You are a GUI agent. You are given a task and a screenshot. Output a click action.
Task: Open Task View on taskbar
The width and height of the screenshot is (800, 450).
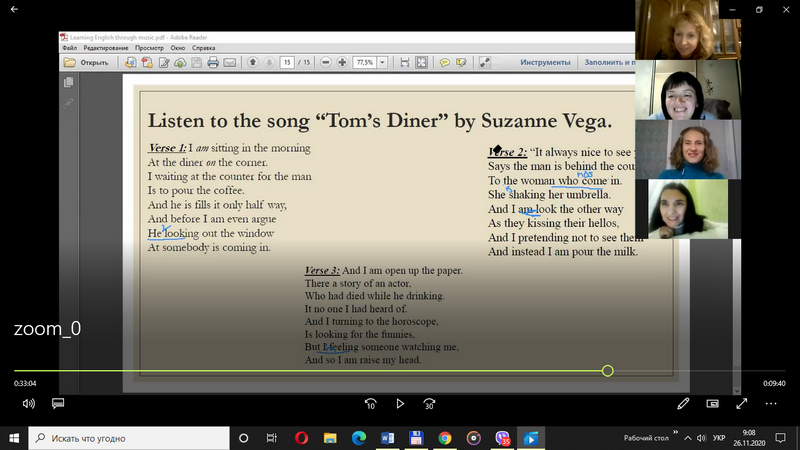pyautogui.click(x=271, y=438)
